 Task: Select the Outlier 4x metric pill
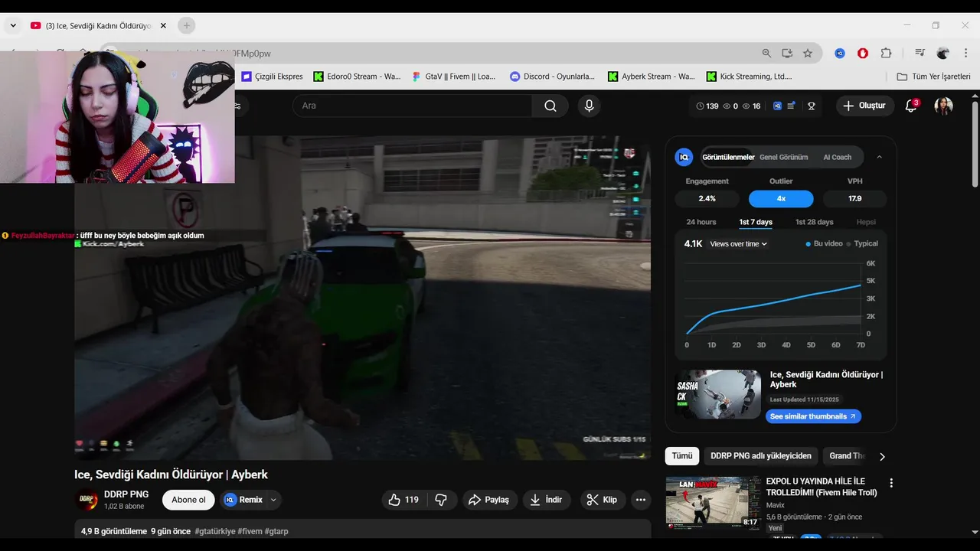pos(781,198)
